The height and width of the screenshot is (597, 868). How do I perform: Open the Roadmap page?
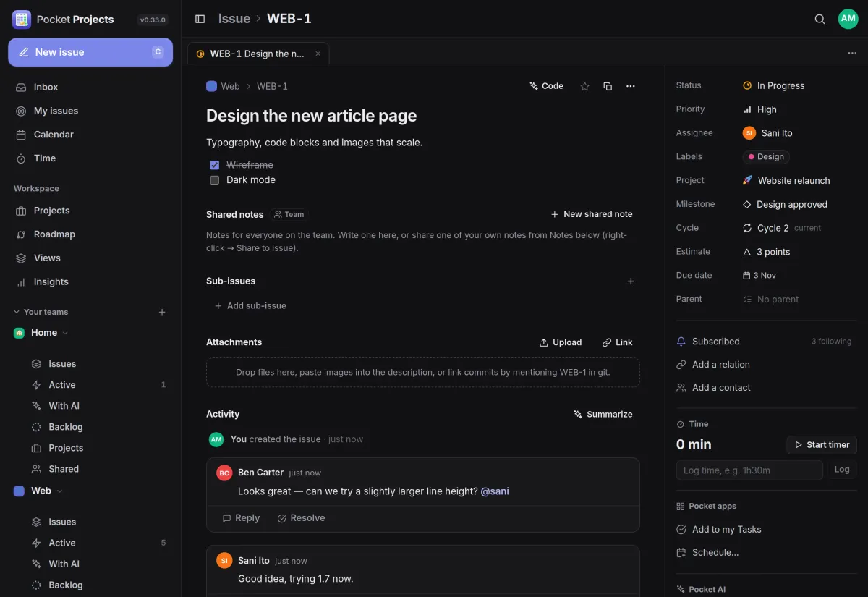tap(90, 234)
